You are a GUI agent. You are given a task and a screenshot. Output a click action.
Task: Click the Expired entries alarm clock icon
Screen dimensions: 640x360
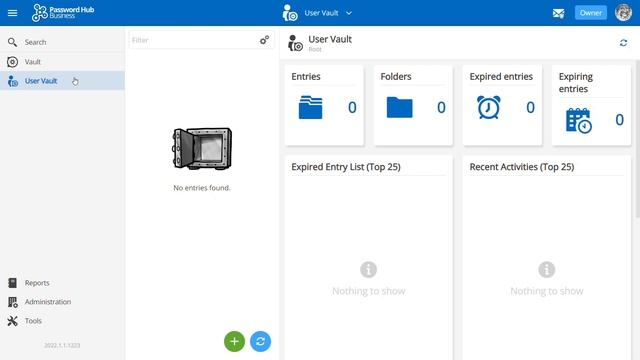coord(489,107)
